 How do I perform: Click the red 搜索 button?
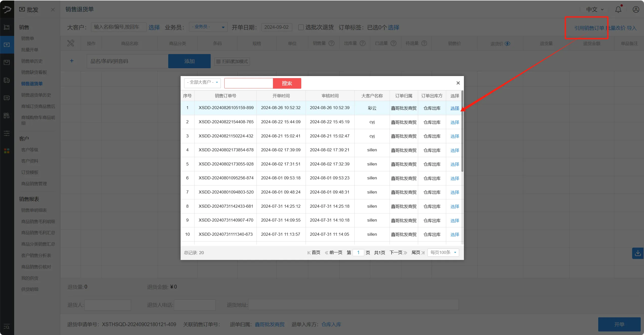click(287, 83)
